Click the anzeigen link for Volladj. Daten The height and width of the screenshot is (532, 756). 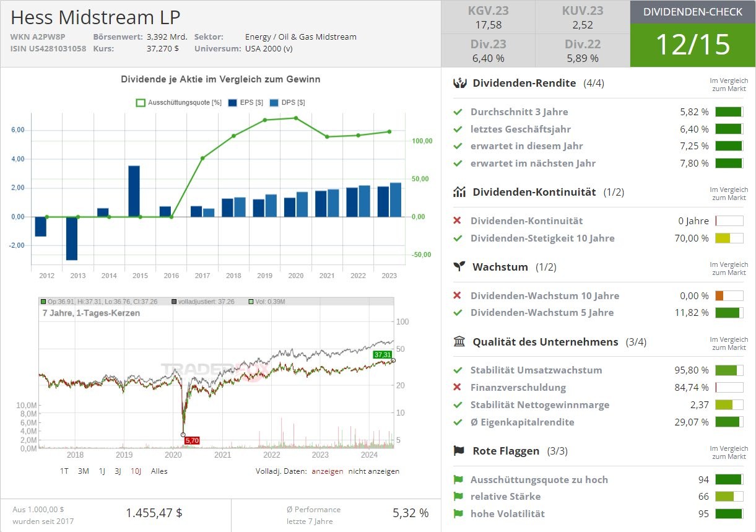[x=328, y=471]
